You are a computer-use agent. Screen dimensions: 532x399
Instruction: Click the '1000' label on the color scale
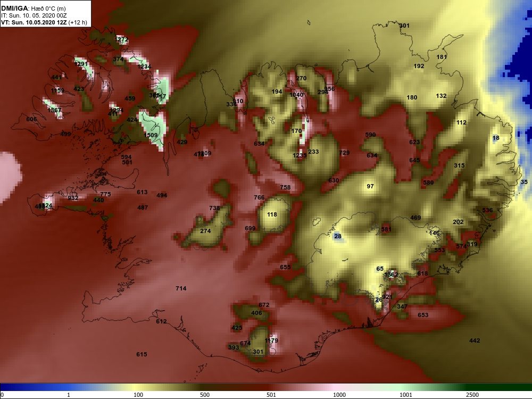click(339, 395)
